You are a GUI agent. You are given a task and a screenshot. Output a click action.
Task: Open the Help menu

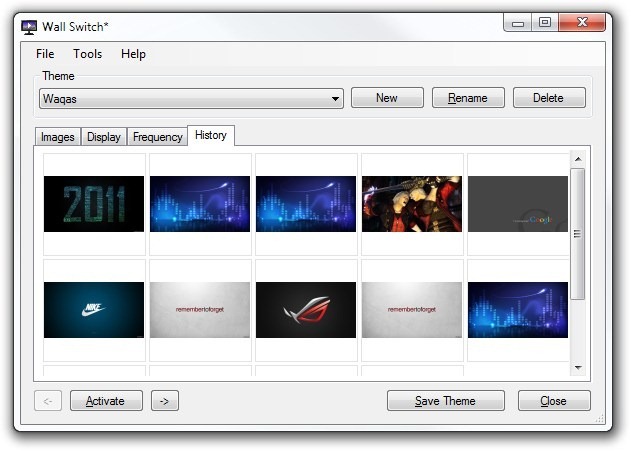click(x=133, y=54)
